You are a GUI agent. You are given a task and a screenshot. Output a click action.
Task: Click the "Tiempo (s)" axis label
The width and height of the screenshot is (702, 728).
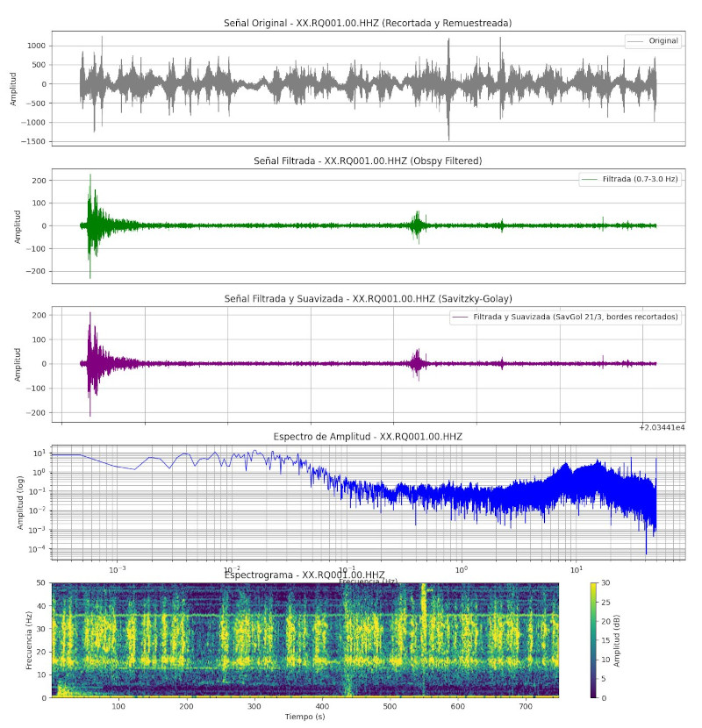(x=304, y=716)
